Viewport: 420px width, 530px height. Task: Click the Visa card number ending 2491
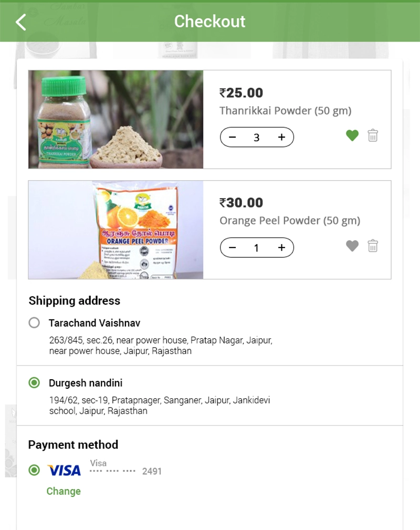(126, 471)
